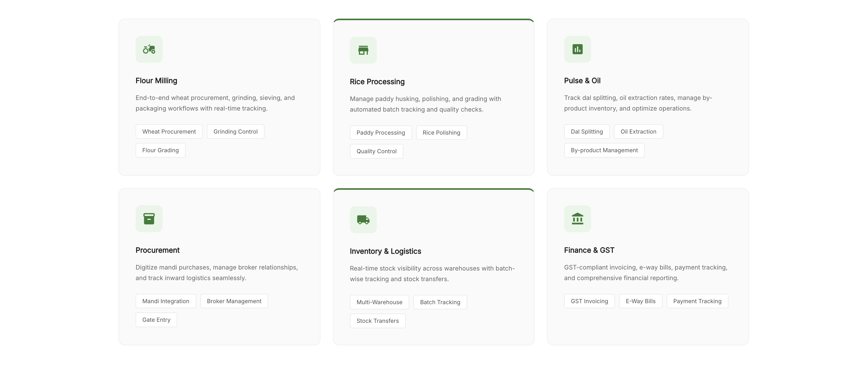This screenshot has width=868, height=379.
Task: Click the Inventory & Logistics description text
Action: [x=432, y=273]
